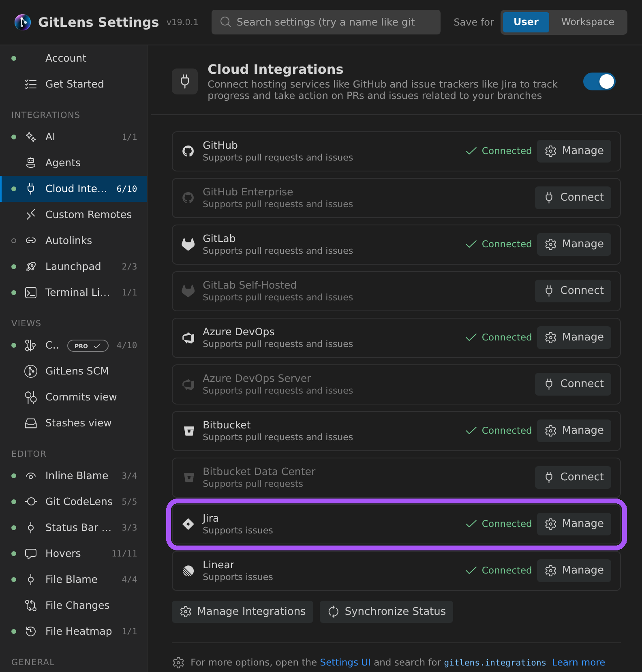Click the Commits view icon

coord(31,397)
